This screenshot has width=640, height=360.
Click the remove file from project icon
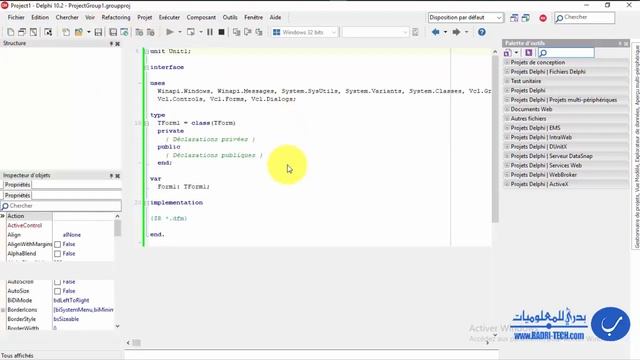pos(151,32)
